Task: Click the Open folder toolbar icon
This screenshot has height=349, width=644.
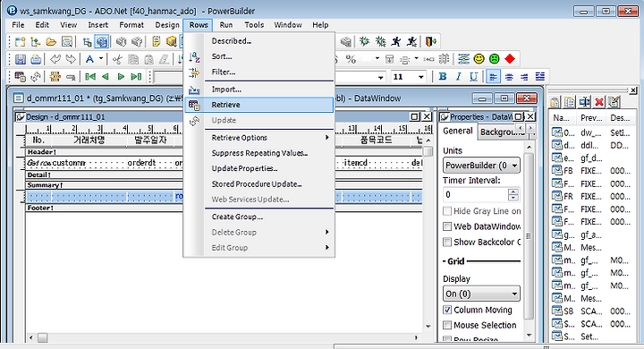Action: click(x=51, y=41)
